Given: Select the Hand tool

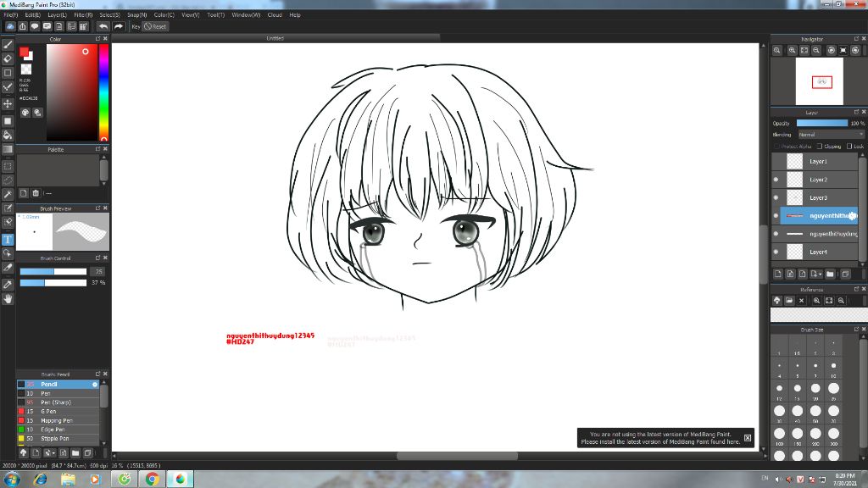Looking at the screenshot, I should pos(8,299).
